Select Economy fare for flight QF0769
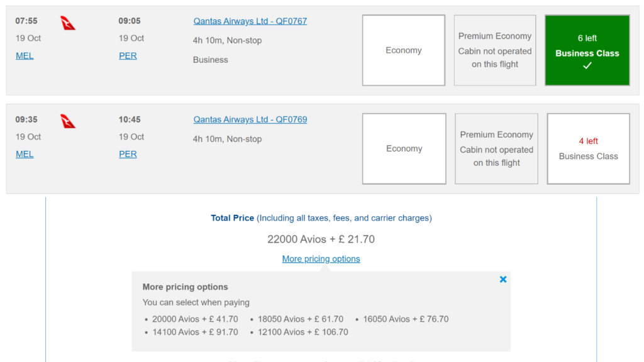 point(404,148)
